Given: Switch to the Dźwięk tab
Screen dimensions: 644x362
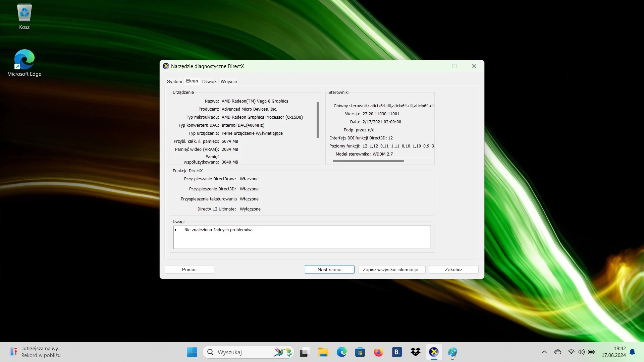Looking at the screenshot, I should pos(209,81).
